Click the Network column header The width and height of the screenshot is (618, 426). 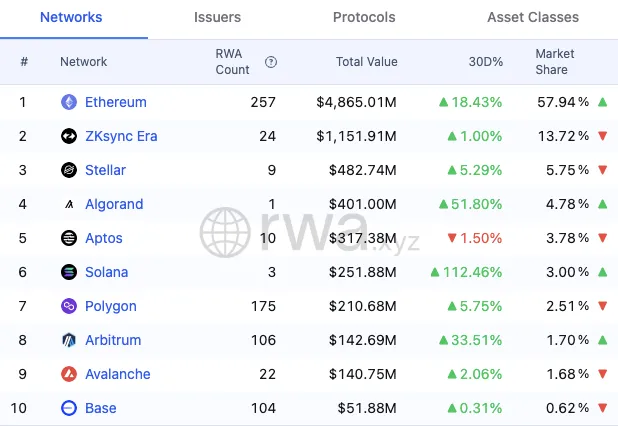pyautogui.click(x=84, y=62)
